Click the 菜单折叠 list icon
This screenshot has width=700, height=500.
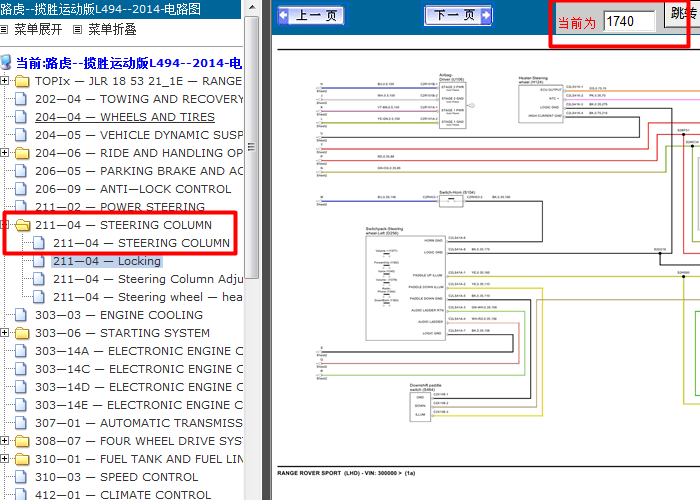pyautogui.click(x=78, y=30)
